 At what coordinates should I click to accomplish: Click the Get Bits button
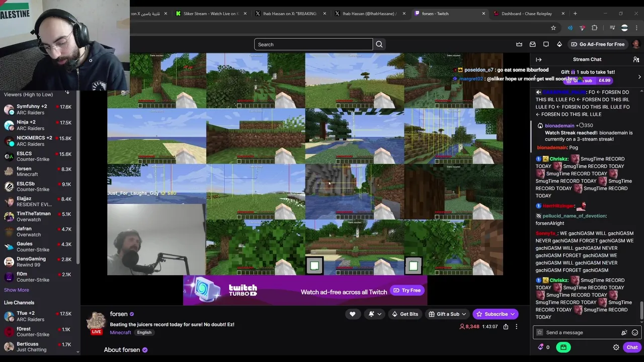[405, 314]
